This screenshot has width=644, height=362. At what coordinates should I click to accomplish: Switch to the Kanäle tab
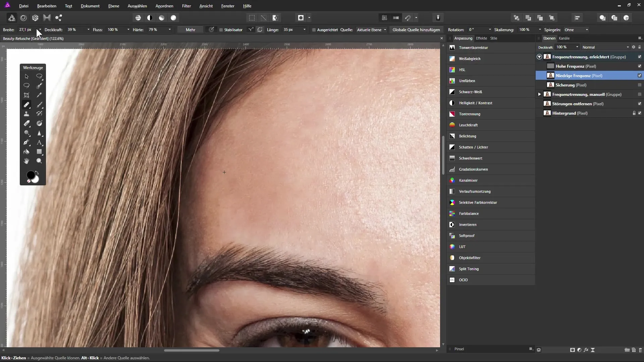[x=564, y=38]
